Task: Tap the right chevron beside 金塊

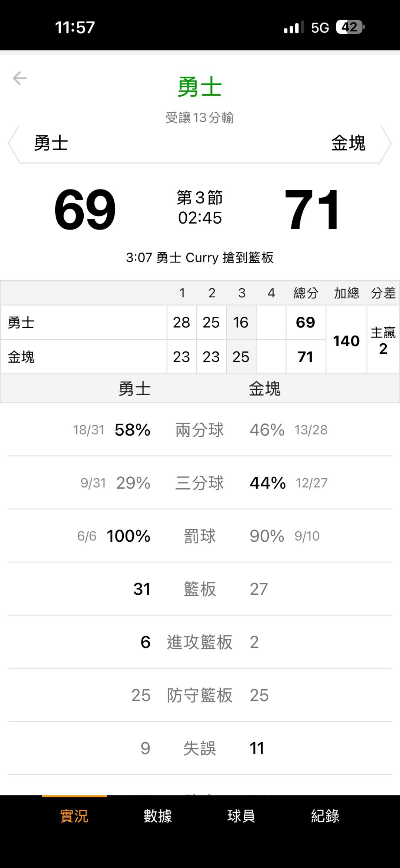Action: [386, 143]
